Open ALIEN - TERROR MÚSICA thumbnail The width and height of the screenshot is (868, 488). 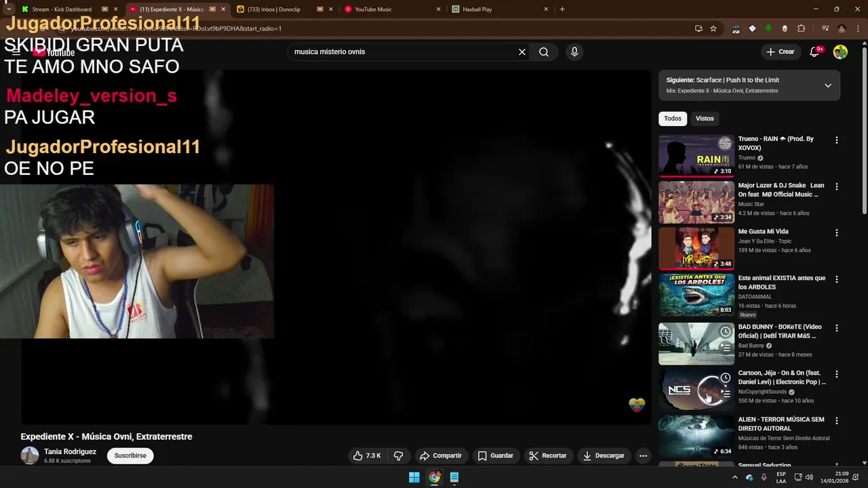tap(696, 436)
